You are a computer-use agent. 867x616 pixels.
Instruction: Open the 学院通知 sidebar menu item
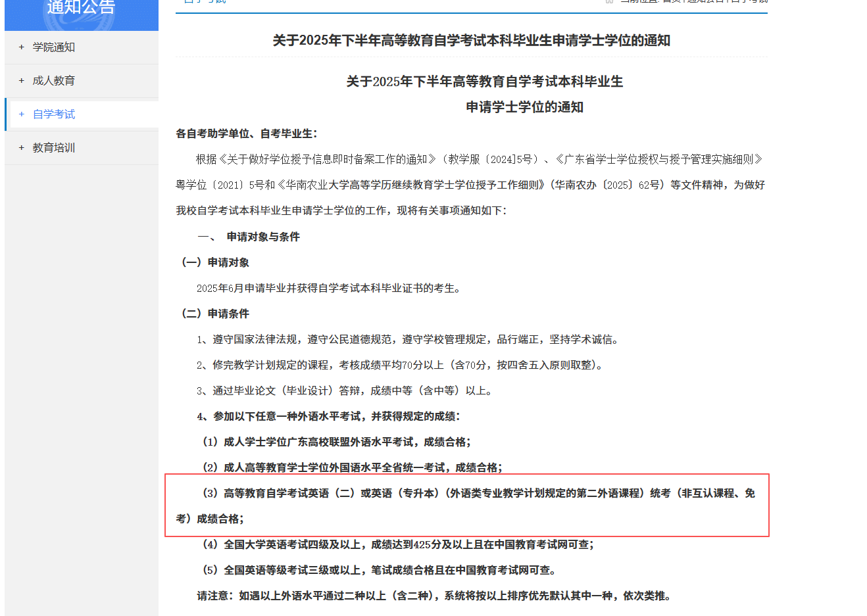(54, 47)
